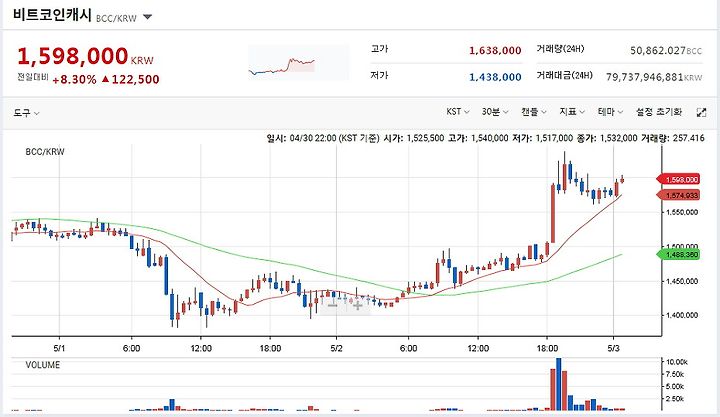Click the 2.50k volume axis label
This screenshot has height=417, width=720.
[675, 399]
